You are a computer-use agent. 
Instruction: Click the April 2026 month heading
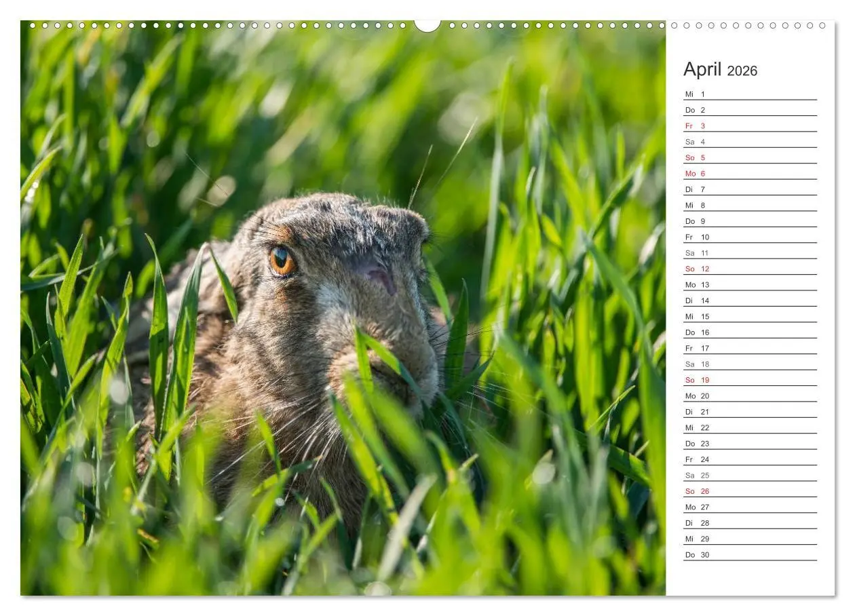point(720,70)
